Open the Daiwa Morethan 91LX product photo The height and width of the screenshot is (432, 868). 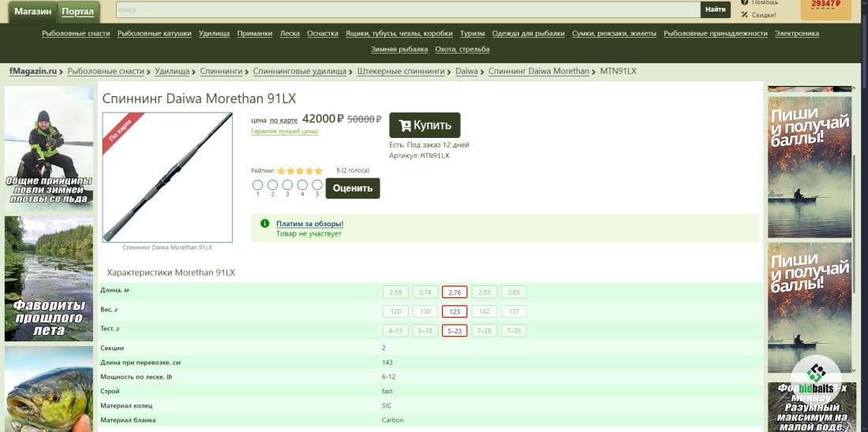point(167,177)
